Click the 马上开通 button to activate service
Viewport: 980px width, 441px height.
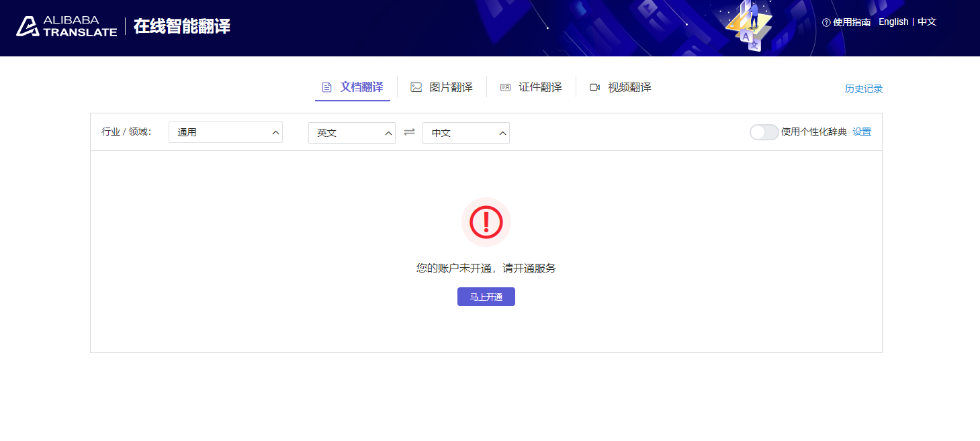click(x=486, y=296)
